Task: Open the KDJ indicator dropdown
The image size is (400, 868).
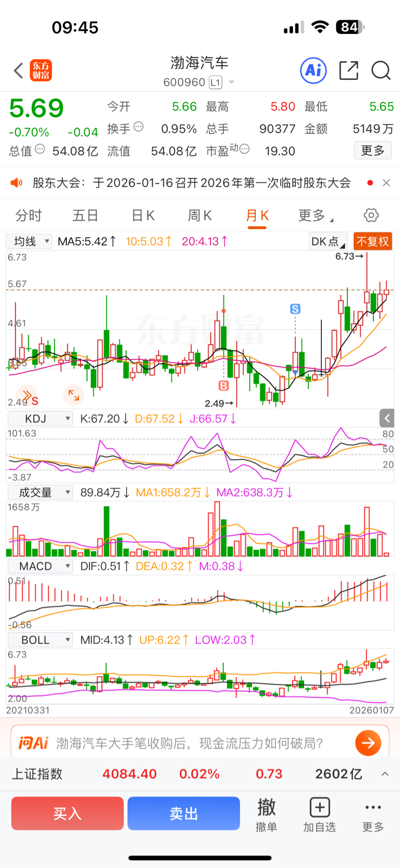Action: click(40, 419)
